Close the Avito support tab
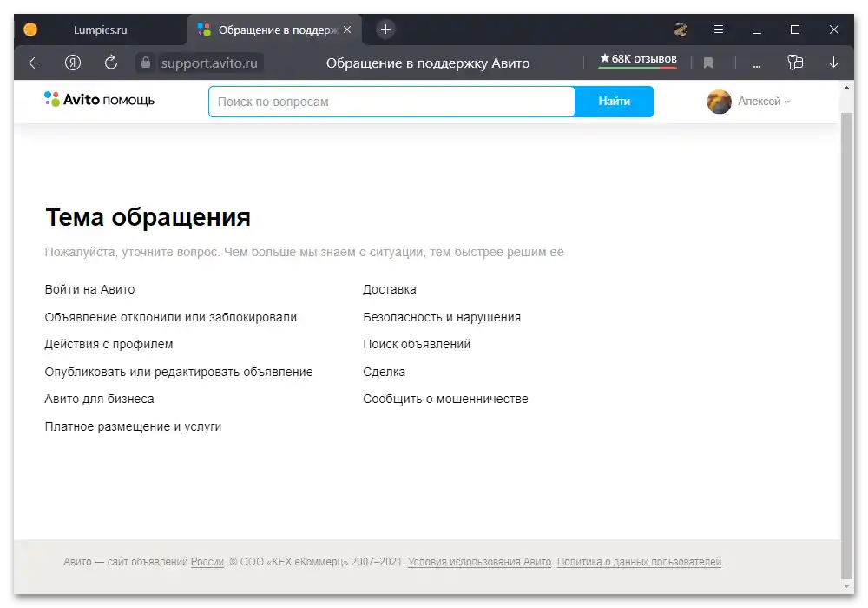 (347, 30)
